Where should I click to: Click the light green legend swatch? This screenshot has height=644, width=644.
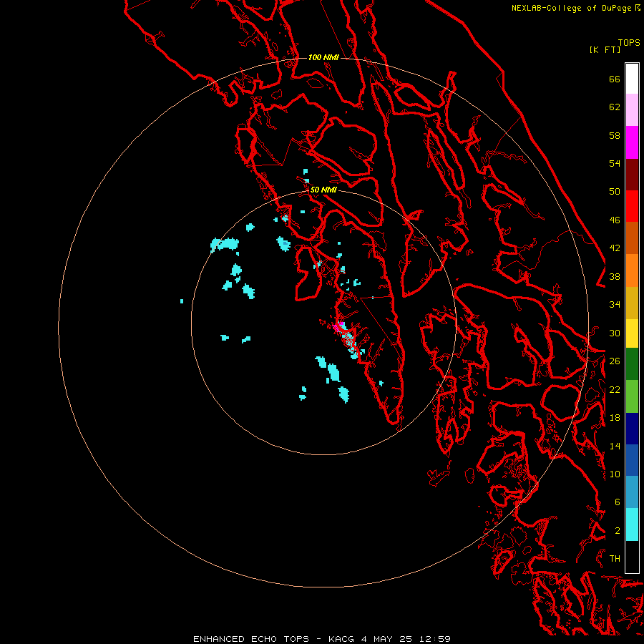(x=632, y=396)
